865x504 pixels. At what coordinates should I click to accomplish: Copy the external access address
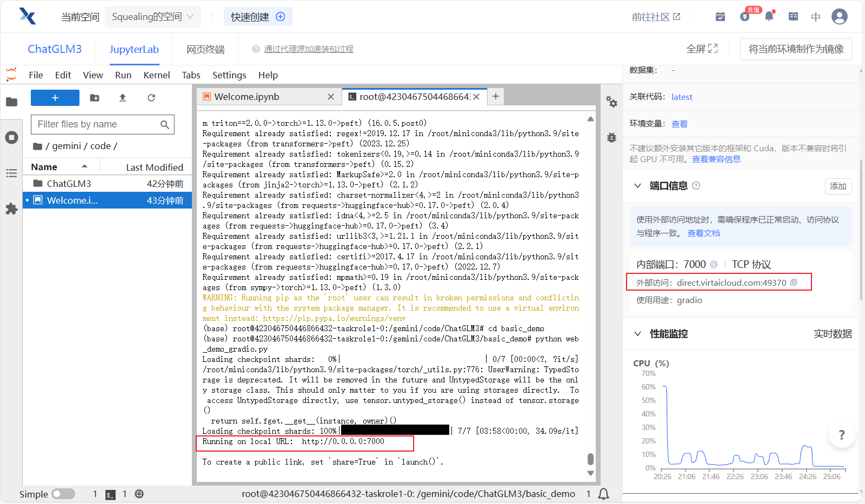(794, 283)
